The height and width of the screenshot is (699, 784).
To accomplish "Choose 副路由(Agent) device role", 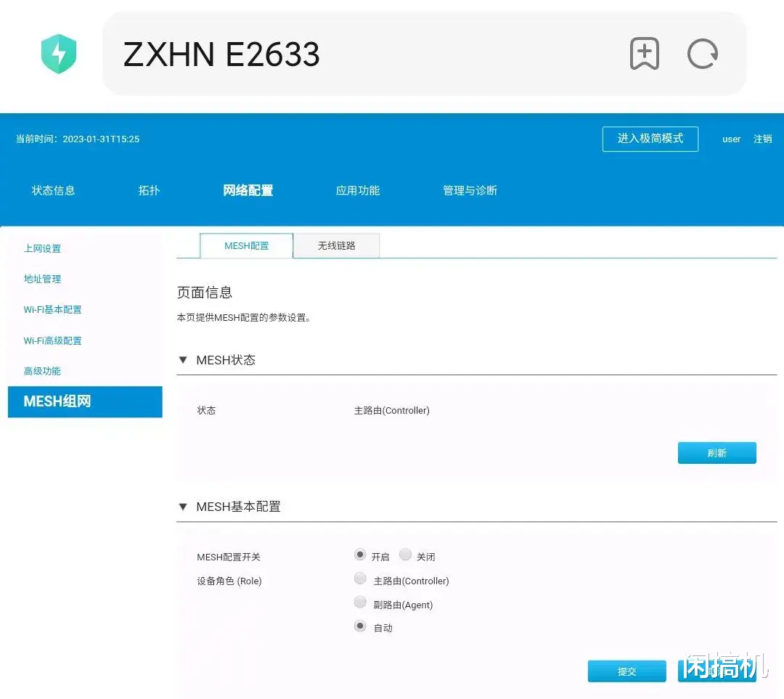I will [360, 602].
